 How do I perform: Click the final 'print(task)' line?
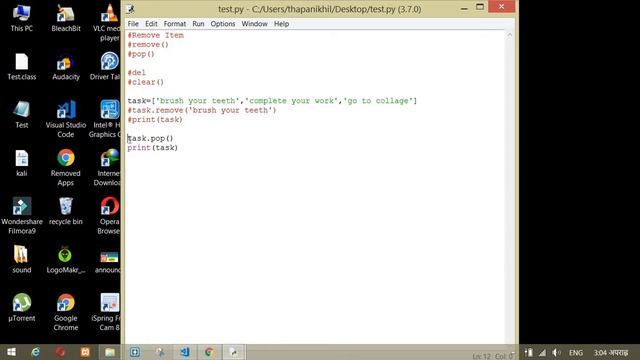[x=153, y=148]
